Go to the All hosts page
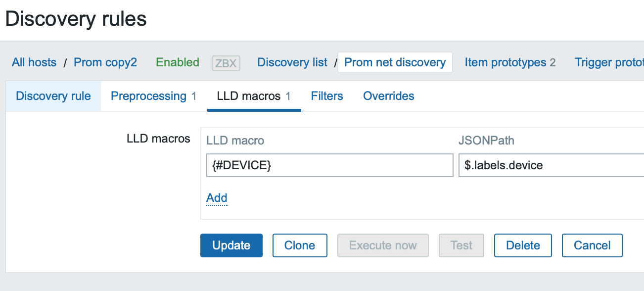This screenshot has width=644, height=291. 34,62
